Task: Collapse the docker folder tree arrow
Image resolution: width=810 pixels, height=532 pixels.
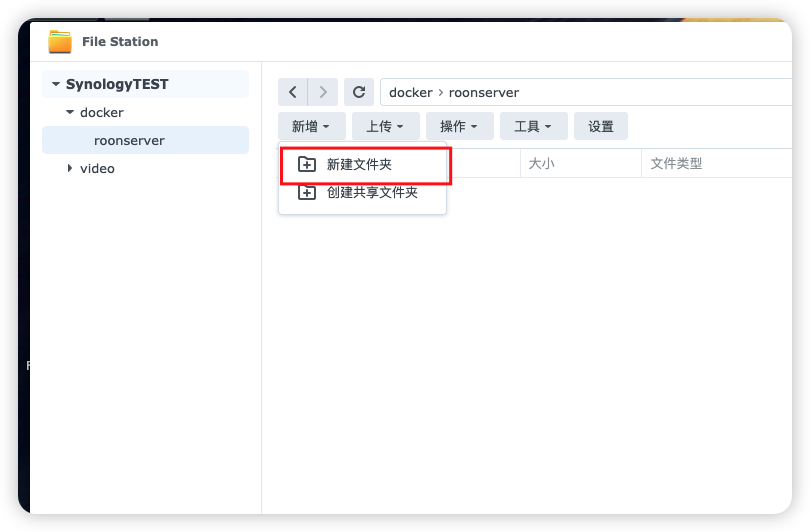Action: coord(70,113)
